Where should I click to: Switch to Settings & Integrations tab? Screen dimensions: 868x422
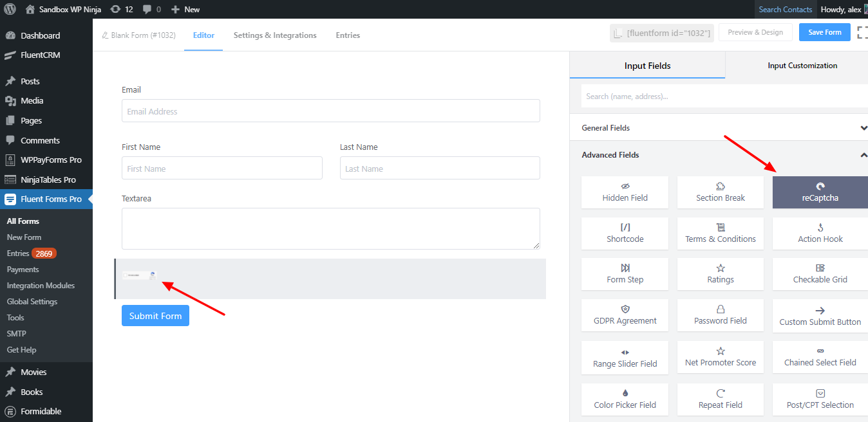275,35
